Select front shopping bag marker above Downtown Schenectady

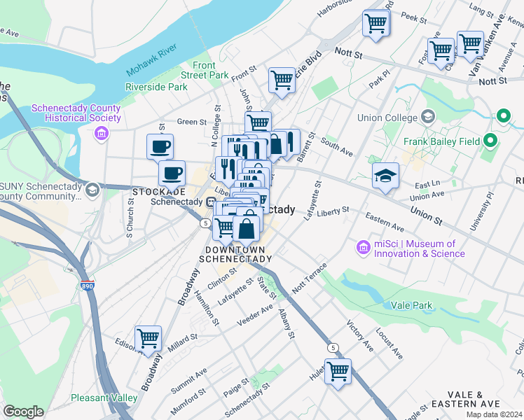coord(247,230)
